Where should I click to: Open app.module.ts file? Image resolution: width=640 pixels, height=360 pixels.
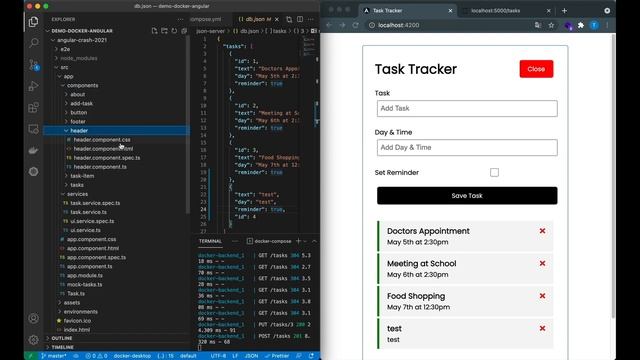(116, 276)
